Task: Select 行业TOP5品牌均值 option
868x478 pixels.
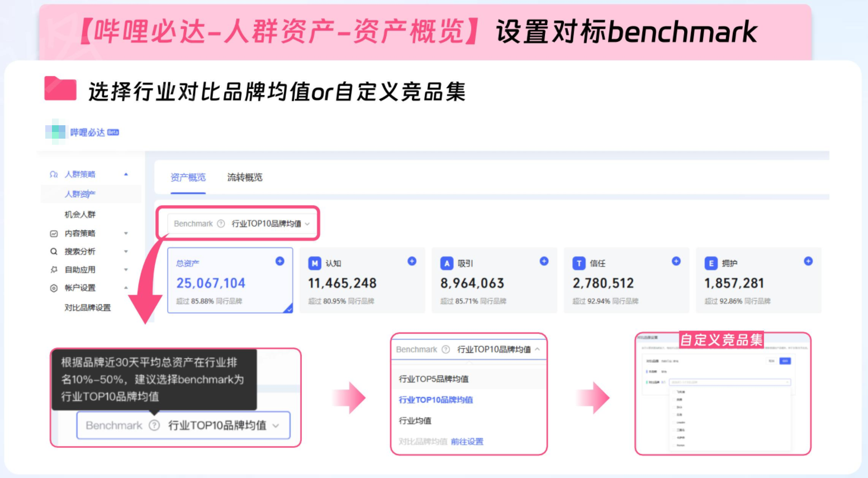Action: point(468,379)
